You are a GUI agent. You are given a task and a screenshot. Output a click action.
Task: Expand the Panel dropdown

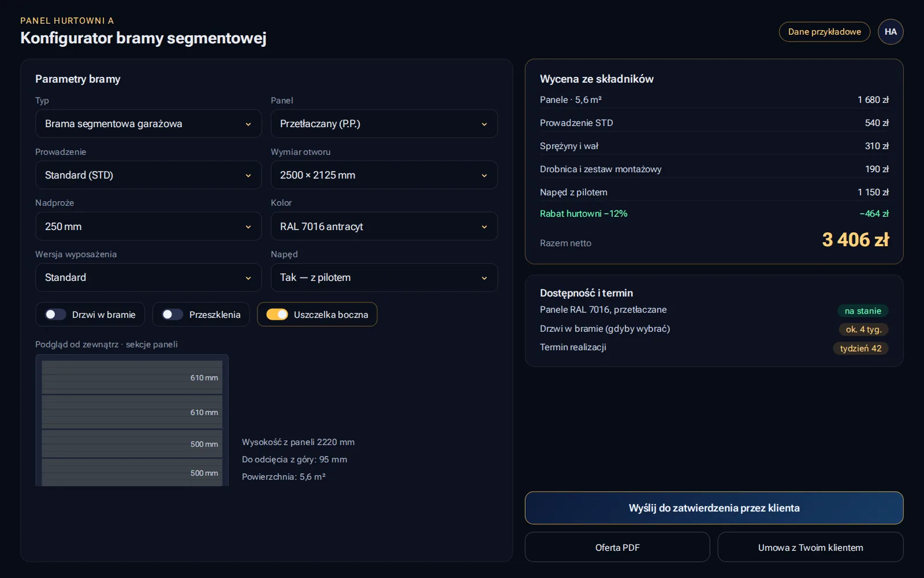(x=384, y=124)
